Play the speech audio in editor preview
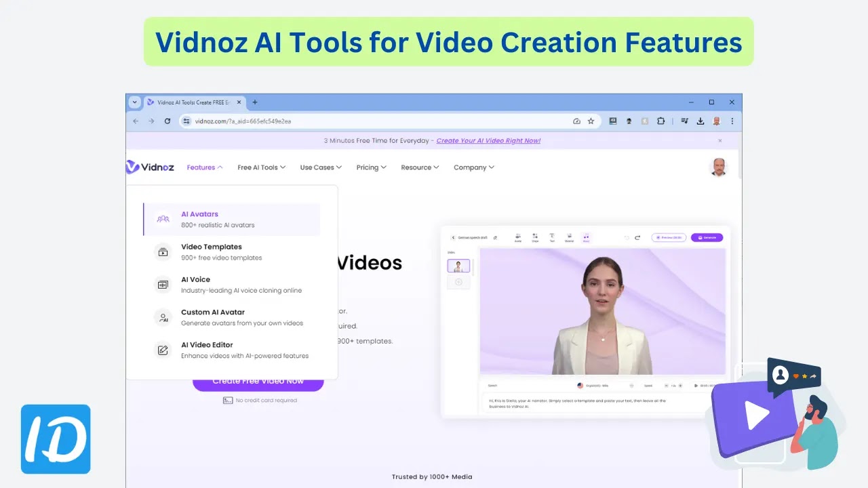 pos(696,386)
